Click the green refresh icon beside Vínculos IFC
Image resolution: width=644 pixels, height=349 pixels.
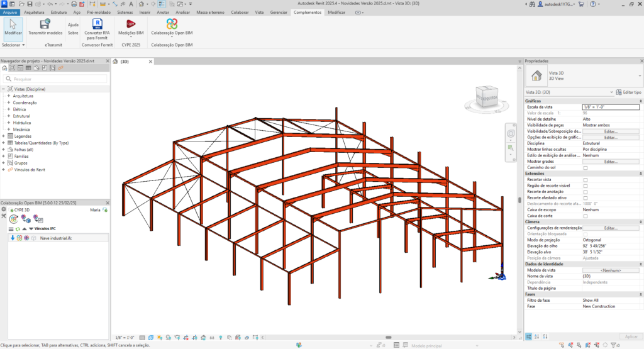(x=18, y=229)
